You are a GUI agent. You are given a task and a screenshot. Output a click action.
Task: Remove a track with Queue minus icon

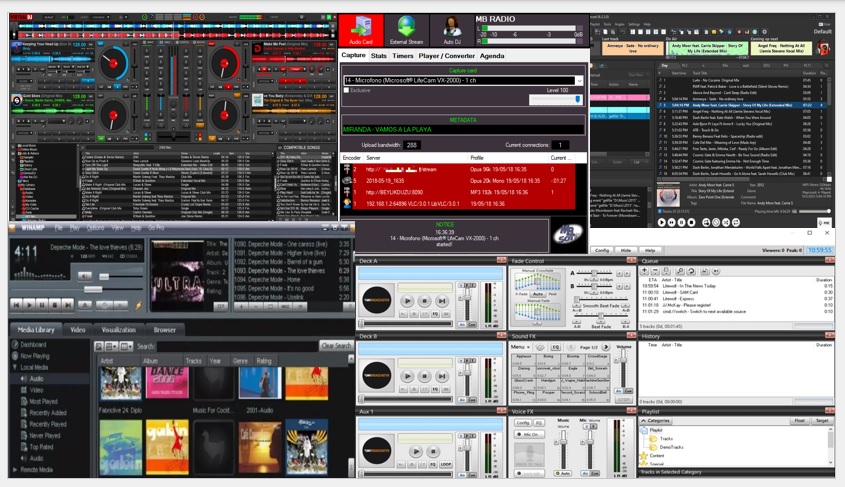[655, 271]
